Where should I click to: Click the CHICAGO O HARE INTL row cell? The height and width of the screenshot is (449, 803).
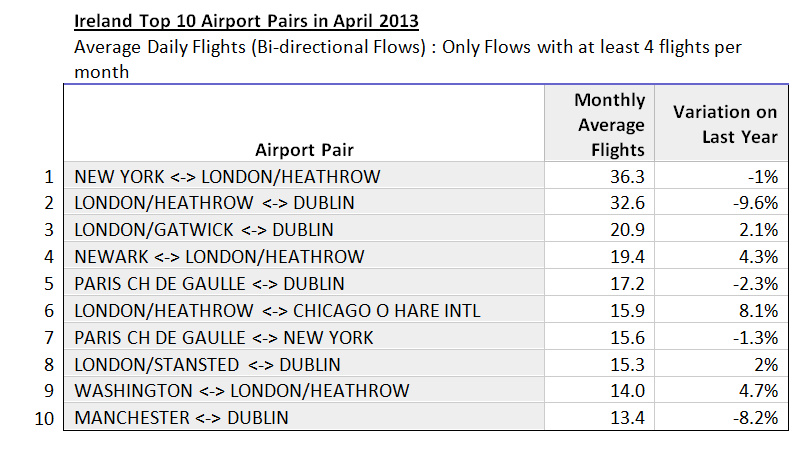pos(304,310)
